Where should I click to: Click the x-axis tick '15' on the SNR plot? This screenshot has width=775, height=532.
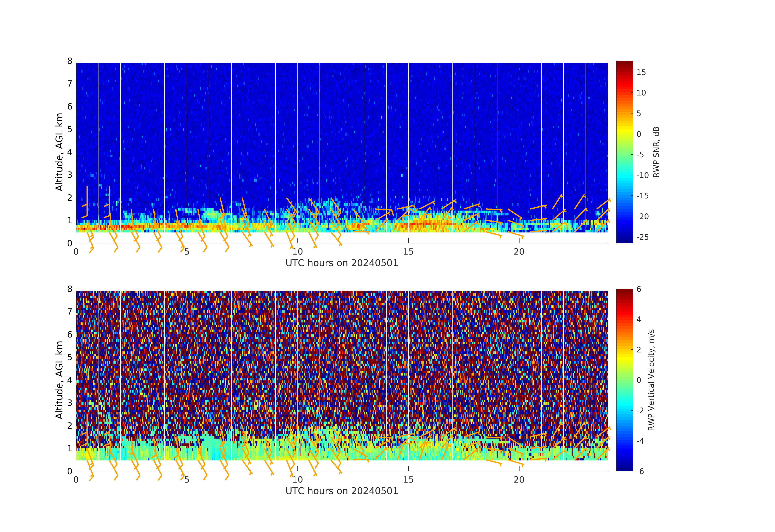[x=408, y=252]
